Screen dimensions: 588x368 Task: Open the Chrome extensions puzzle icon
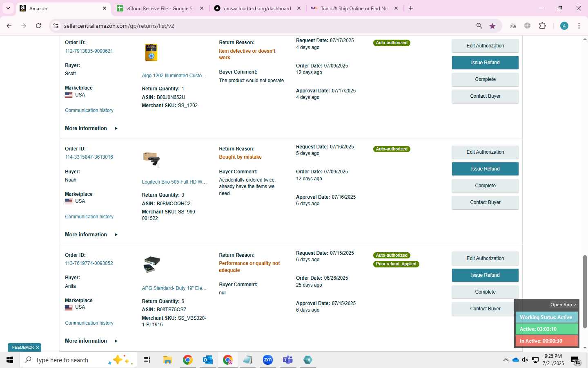(542, 26)
